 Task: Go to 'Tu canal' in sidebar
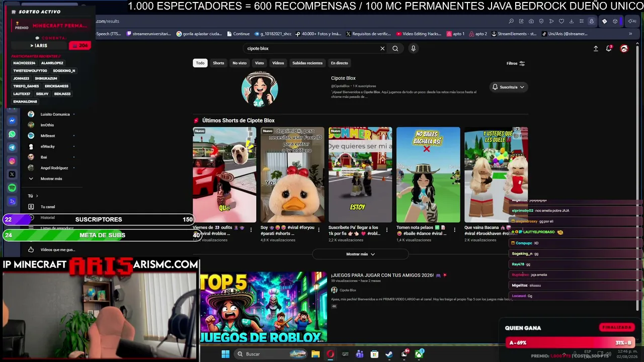click(x=48, y=207)
